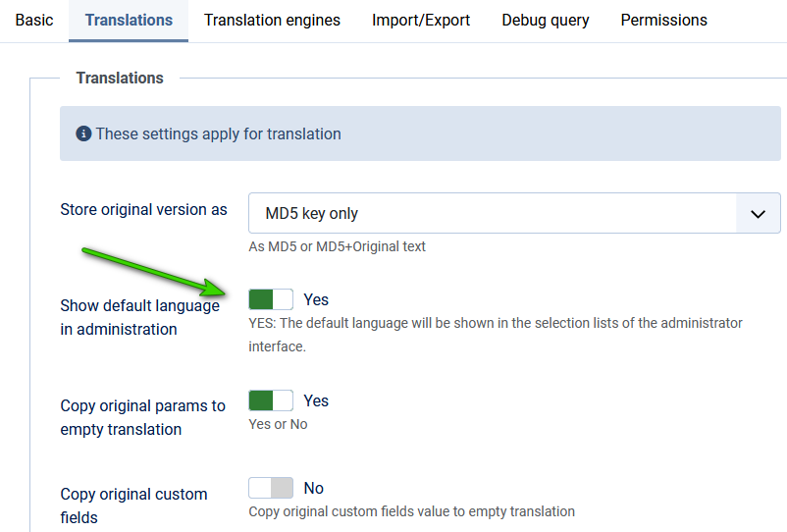Switch to the Translation engines tab
The height and width of the screenshot is (532, 787).
[x=272, y=20]
